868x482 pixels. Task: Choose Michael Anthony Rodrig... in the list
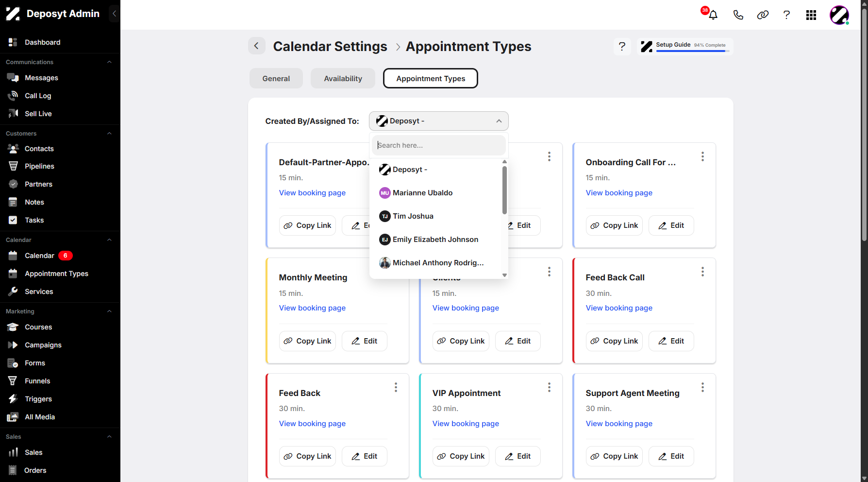point(435,263)
